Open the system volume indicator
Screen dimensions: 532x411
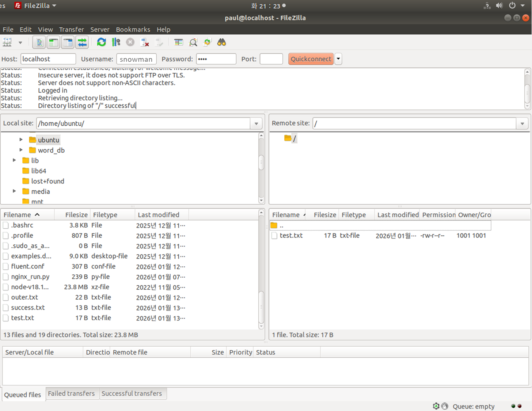[x=499, y=5]
